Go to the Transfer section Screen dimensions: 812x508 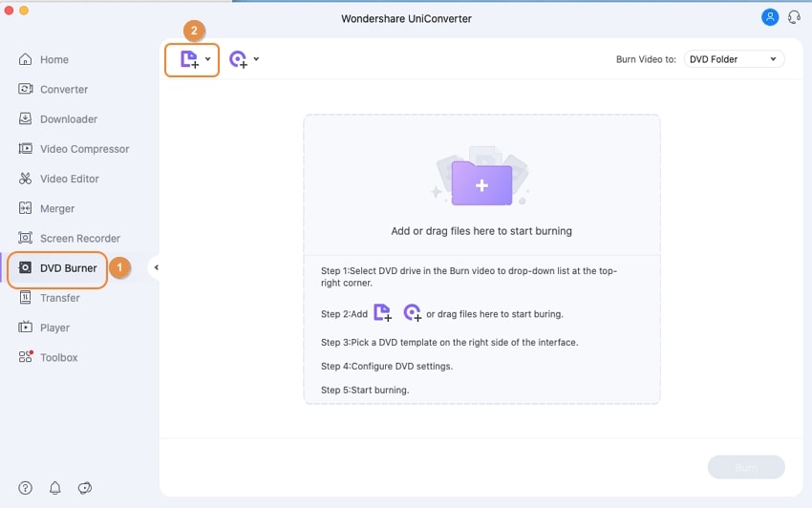pos(60,298)
